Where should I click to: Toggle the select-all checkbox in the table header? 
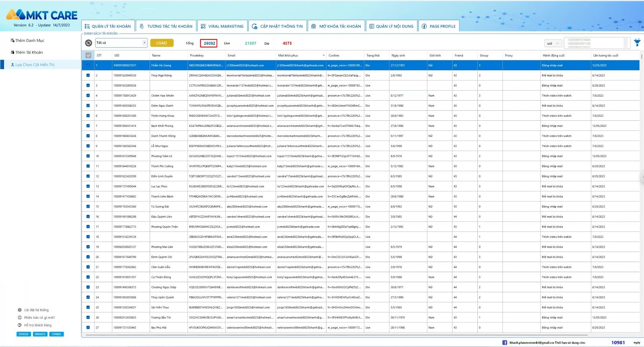pos(88,55)
